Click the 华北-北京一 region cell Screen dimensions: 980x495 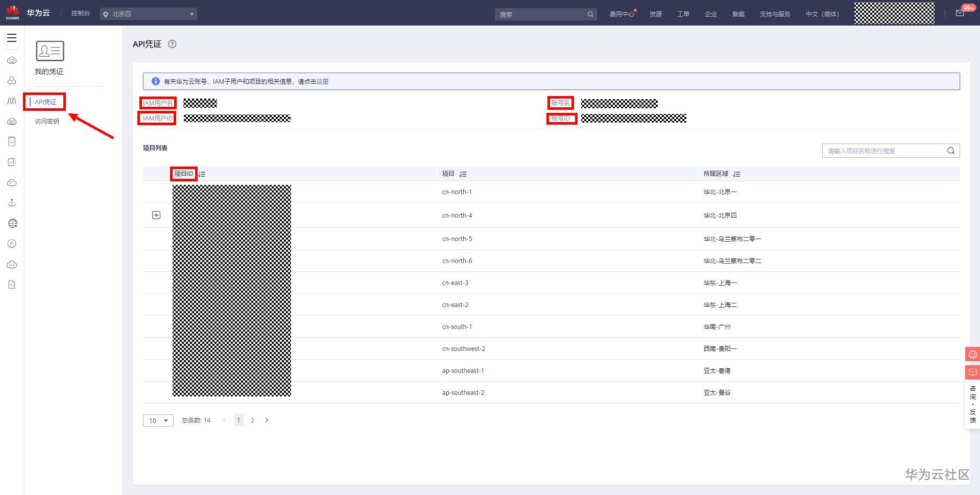(720, 192)
